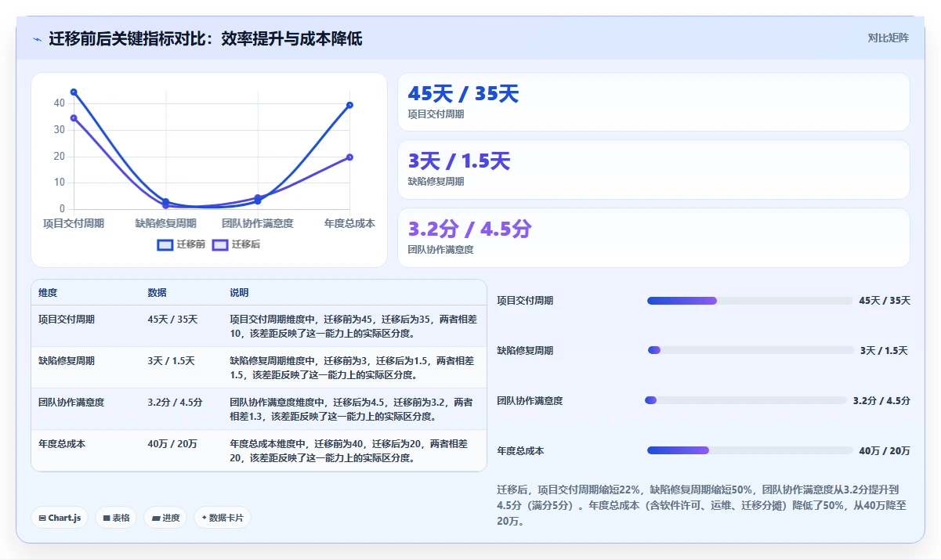Click the 对比矩阵 label in header
941x560 pixels.
click(888, 38)
